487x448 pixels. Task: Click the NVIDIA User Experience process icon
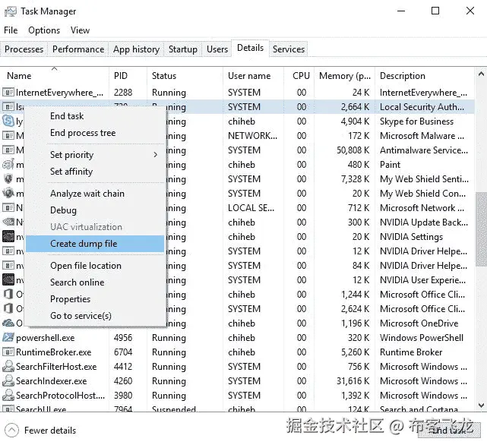click(x=8, y=279)
